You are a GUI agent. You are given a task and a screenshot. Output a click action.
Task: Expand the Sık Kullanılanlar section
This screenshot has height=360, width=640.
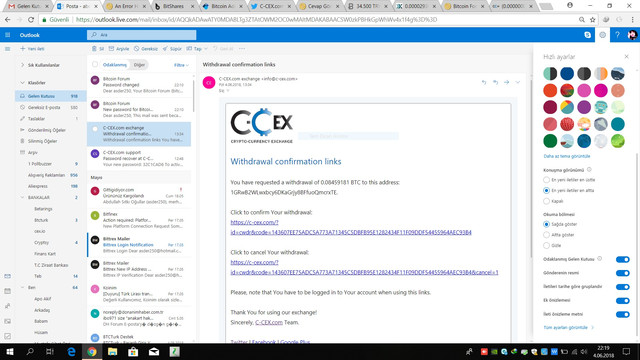(x=22, y=65)
